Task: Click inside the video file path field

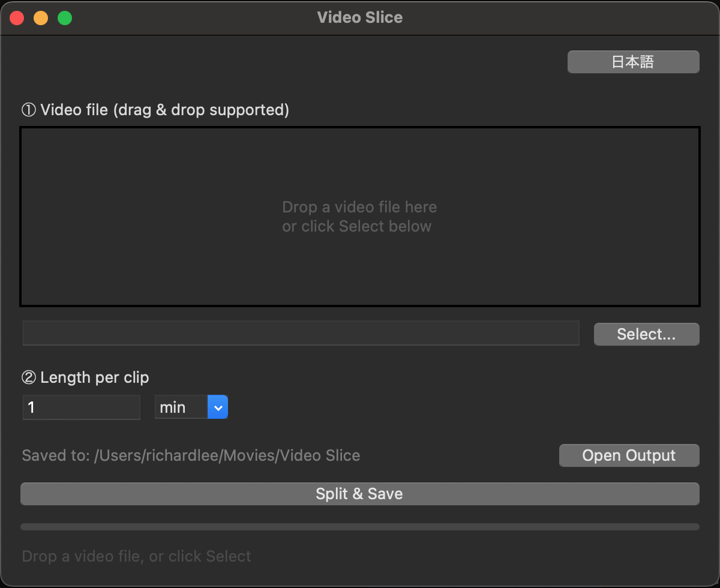Action: click(x=300, y=332)
